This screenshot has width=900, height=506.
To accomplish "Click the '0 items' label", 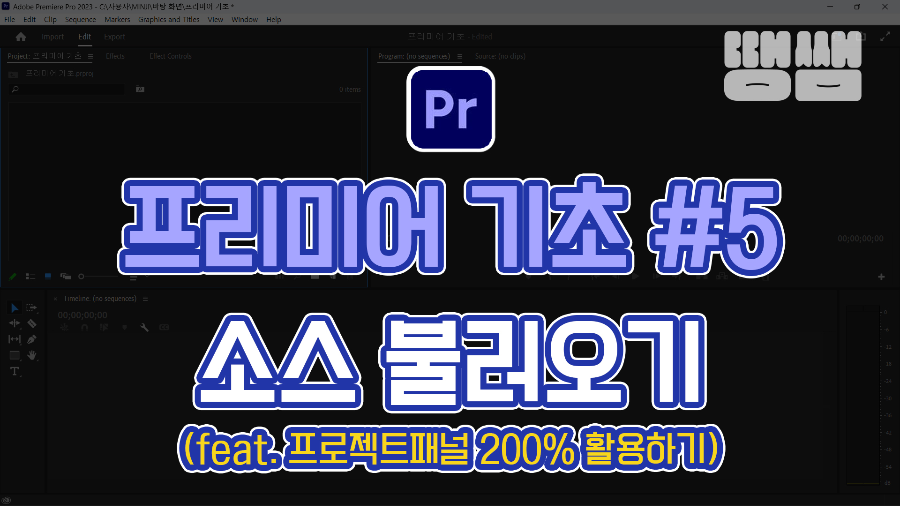I will pos(350,89).
